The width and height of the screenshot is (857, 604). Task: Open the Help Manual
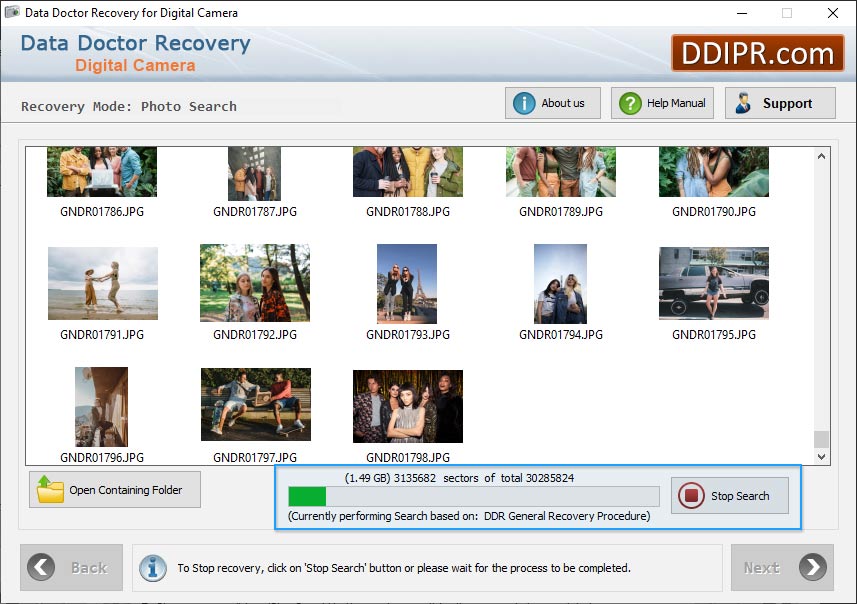(x=662, y=103)
